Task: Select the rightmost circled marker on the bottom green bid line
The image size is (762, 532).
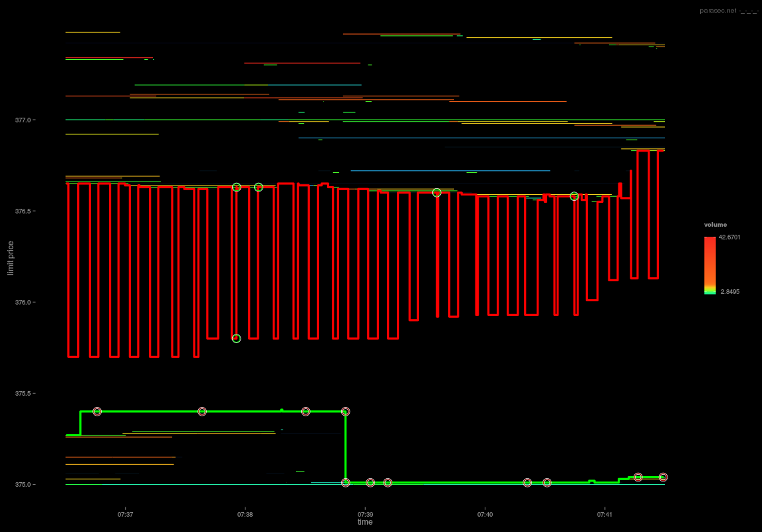Action: tap(663, 476)
